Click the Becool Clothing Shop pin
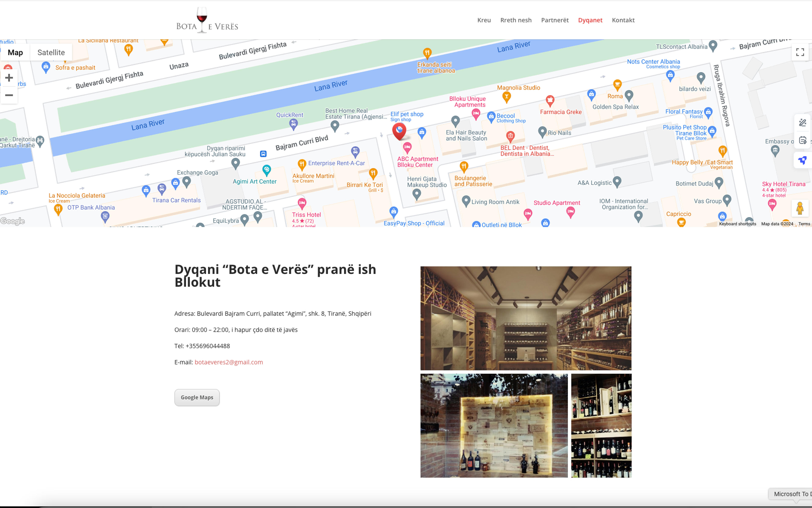This screenshot has width=812, height=508. (x=491, y=117)
